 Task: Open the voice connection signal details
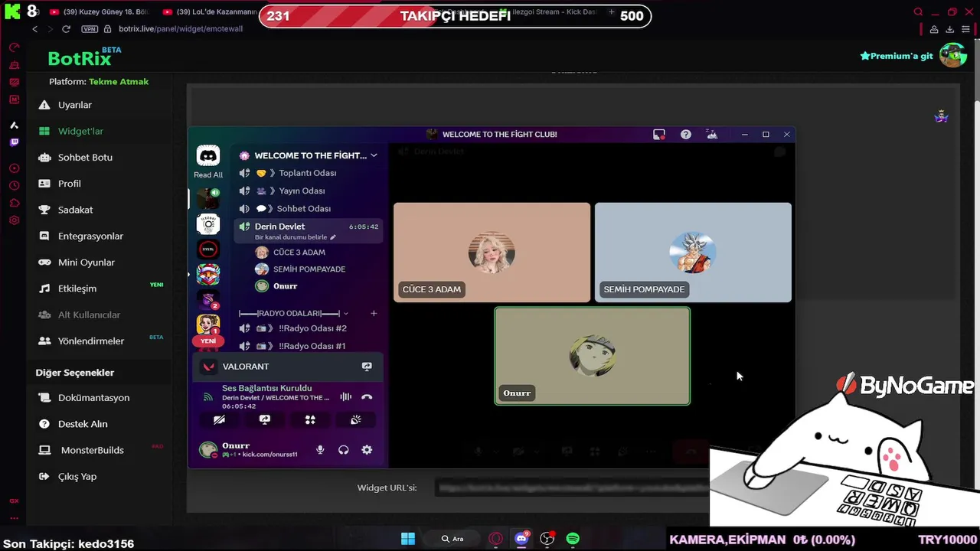pyautogui.click(x=207, y=396)
